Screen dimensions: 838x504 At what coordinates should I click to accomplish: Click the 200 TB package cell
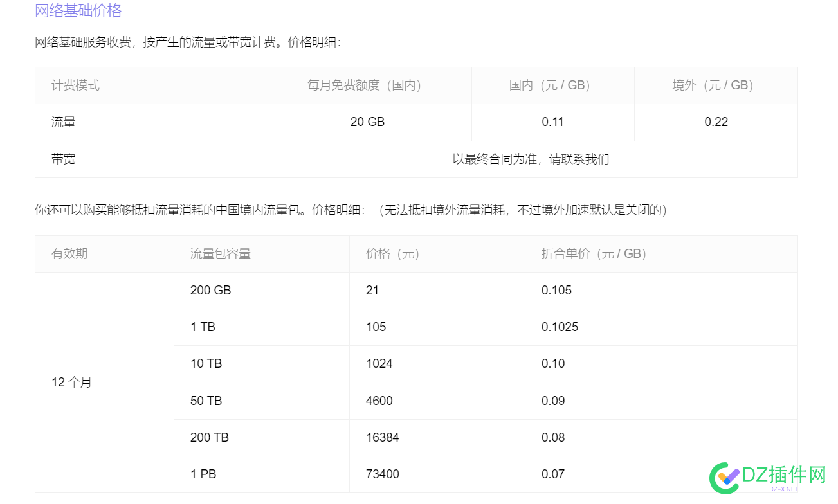point(262,438)
